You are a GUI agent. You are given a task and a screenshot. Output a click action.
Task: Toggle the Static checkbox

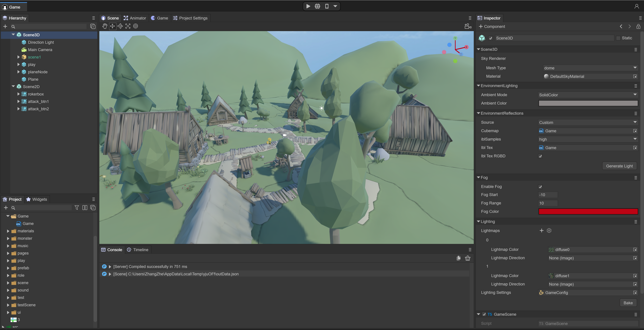pyautogui.click(x=618, y=38)
